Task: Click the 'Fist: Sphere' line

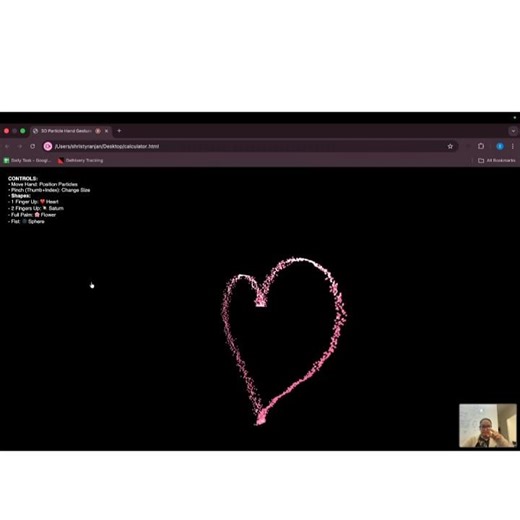Action: click(26, 221)
